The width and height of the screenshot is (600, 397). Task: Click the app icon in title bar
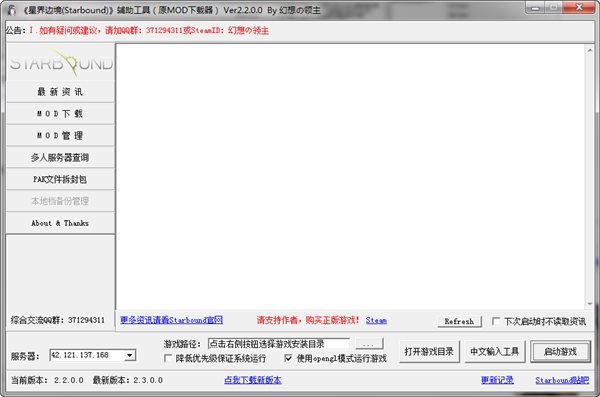point(12,10)
